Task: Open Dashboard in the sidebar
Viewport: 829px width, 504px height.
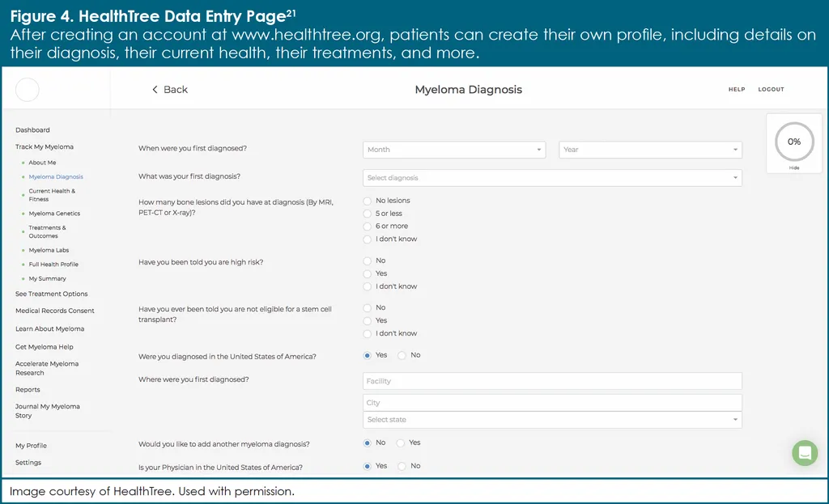Action: (x=32, y=130)
